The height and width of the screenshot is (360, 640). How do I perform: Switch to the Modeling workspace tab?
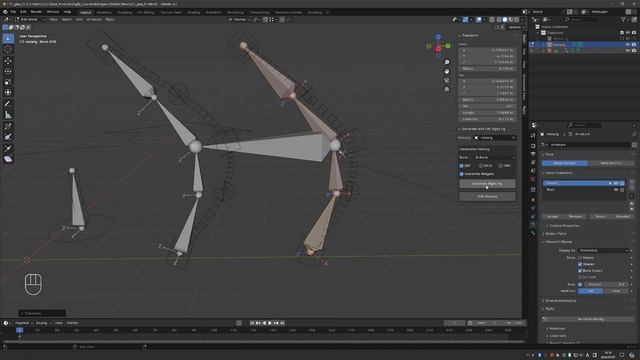pyautogui.click(x=104, y=12)
